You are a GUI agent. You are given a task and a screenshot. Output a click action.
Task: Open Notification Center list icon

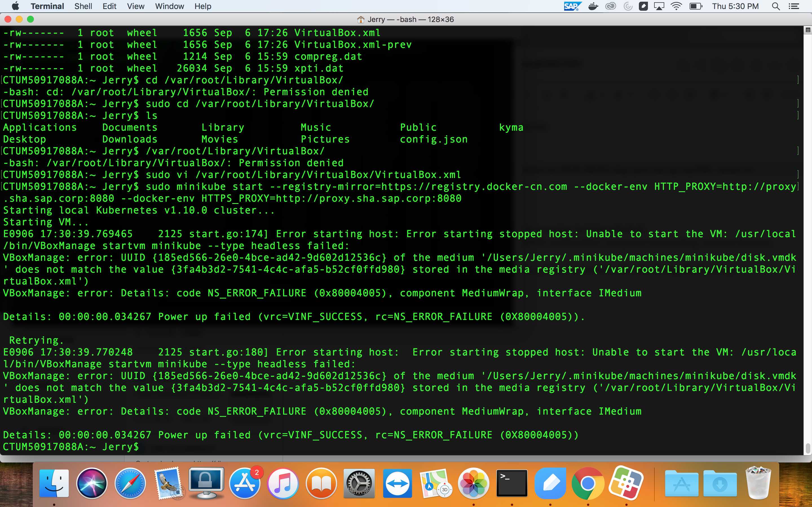point(794,6)
